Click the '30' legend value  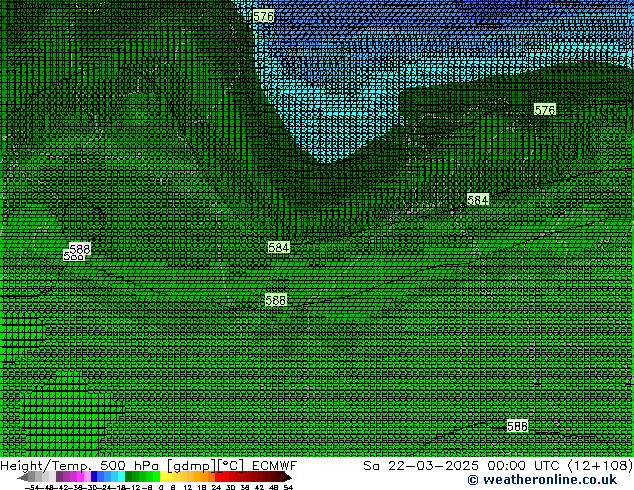pos(230,488)
